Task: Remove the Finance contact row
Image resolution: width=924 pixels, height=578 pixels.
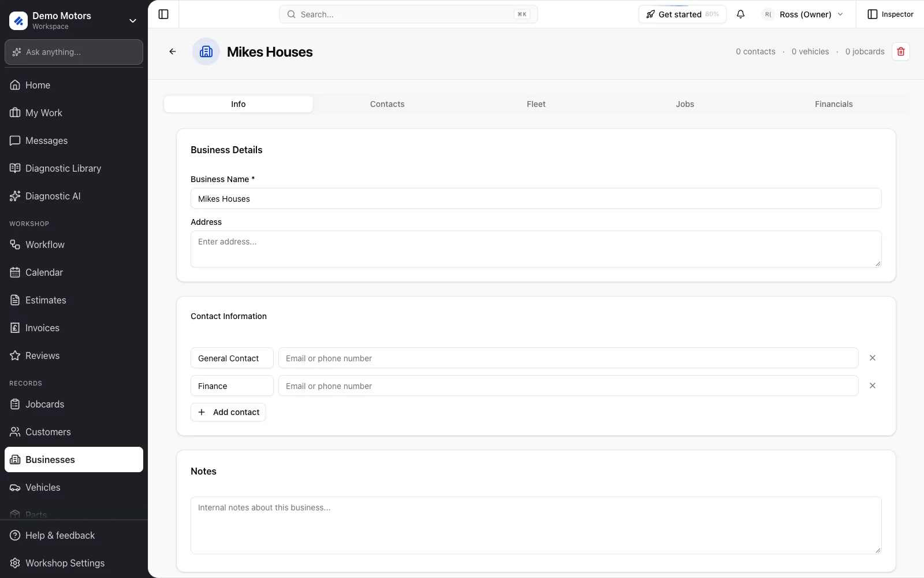Action: click(873, 386)
